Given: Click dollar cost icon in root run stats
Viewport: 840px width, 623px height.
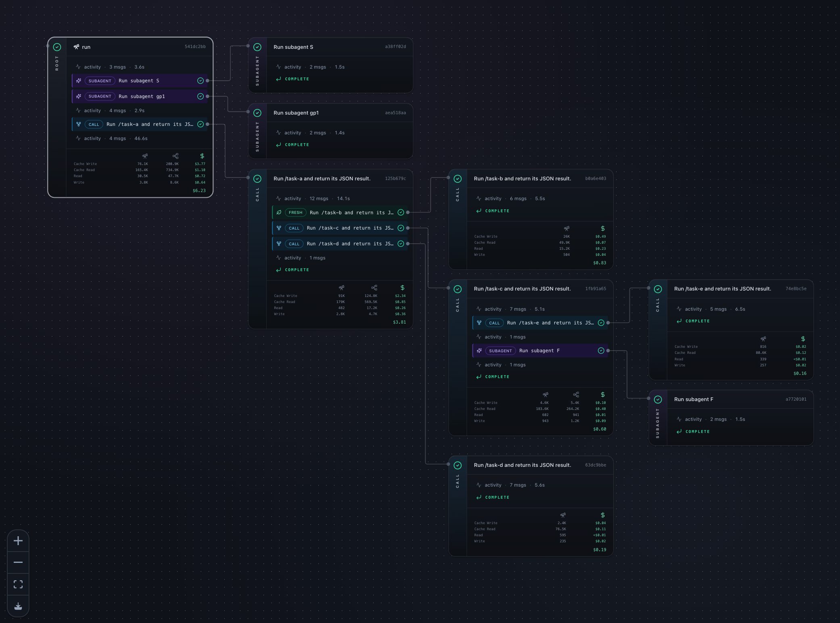Looking at the screenshot, I should click(202, 156).
